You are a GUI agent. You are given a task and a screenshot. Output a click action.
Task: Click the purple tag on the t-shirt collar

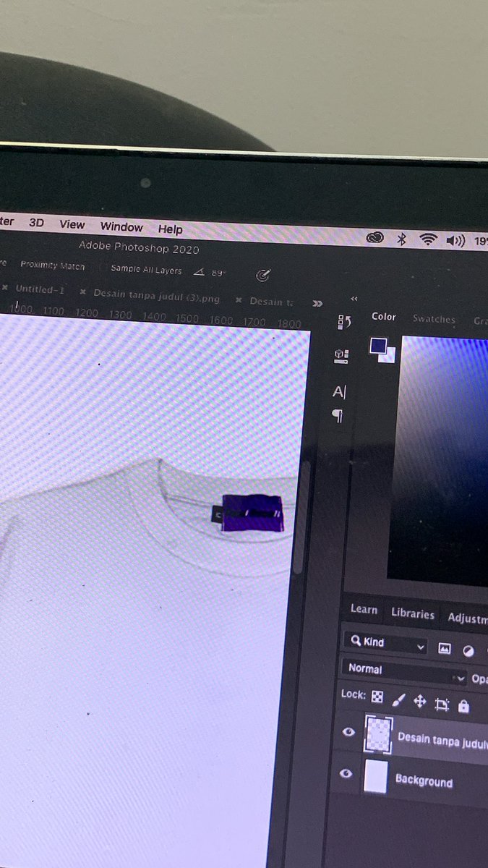pyautogui.click(x=252, y=513)
